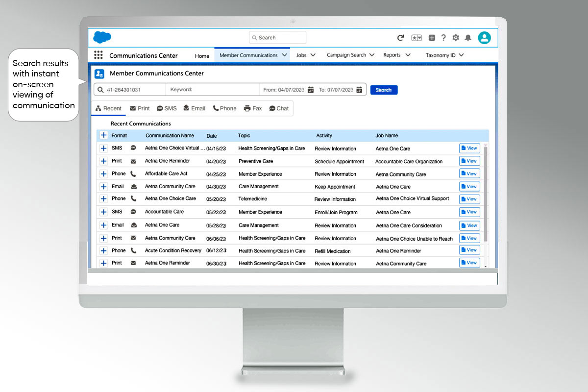Switch to the Email tab
The height and width of the screenshot is (392, 588).
click(x=195, y=108)
